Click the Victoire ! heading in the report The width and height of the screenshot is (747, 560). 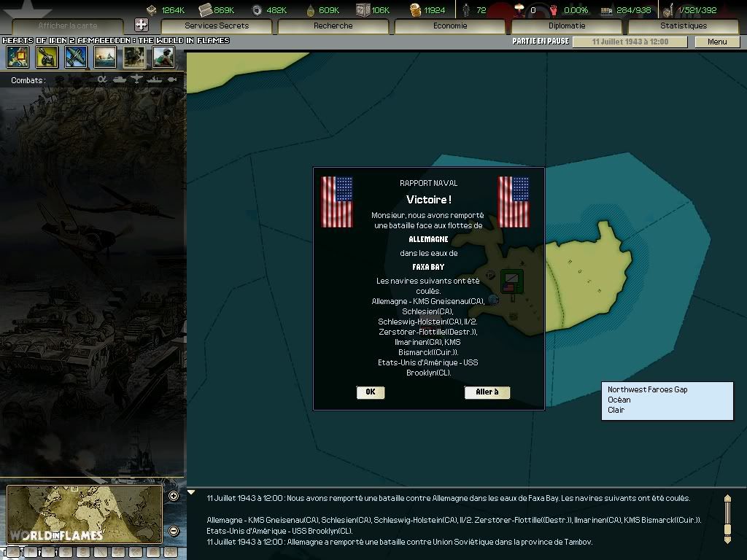pos(429,200)
